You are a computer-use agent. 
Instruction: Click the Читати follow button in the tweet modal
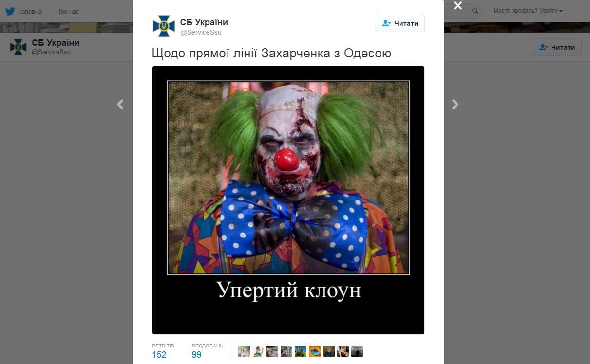[x=400, y=23]
